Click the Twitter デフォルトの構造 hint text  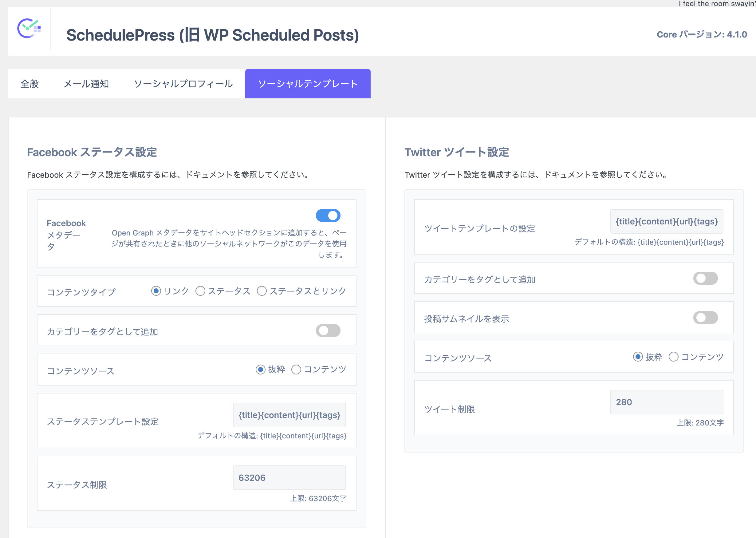tap(649, 242)
